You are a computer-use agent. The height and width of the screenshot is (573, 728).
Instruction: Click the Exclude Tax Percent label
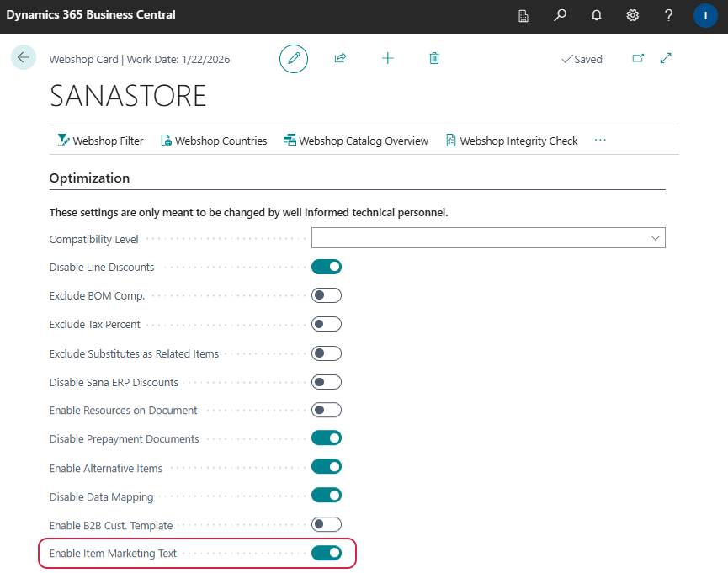[x=95, y=325]
